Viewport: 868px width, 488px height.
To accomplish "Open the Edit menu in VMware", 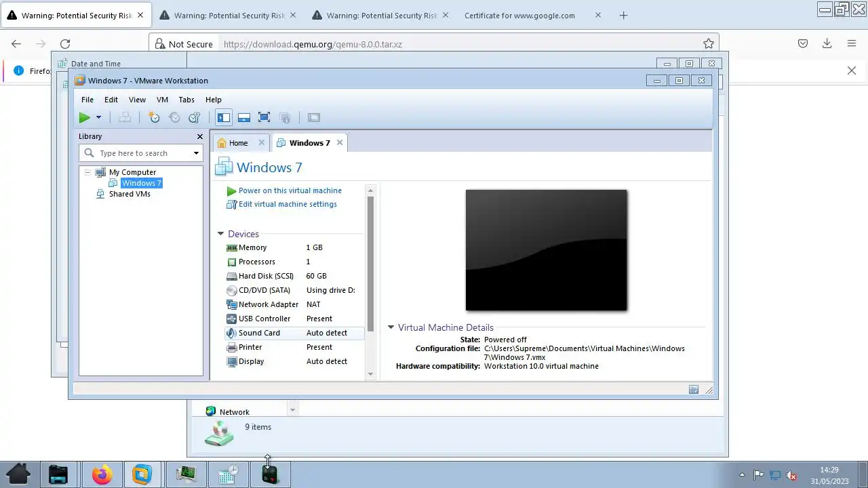I will tap(111, 100).
